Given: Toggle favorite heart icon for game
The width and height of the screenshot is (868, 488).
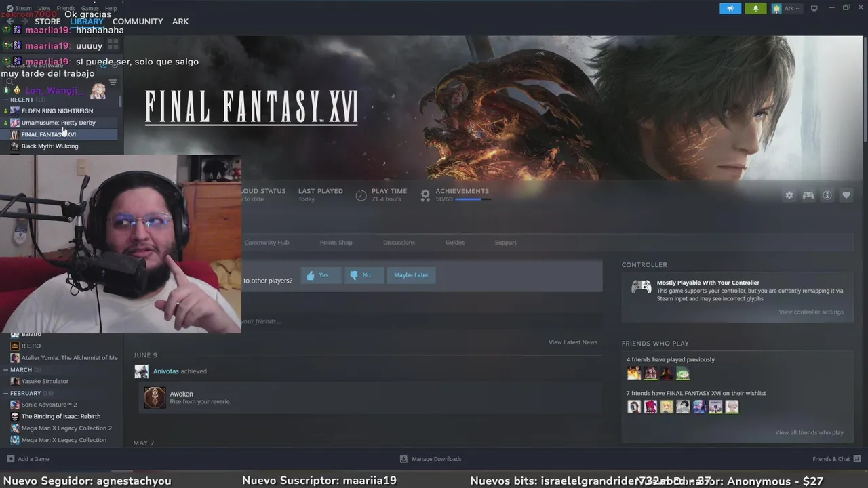Looking at the screenshot, I should click(x=846, y=195).
